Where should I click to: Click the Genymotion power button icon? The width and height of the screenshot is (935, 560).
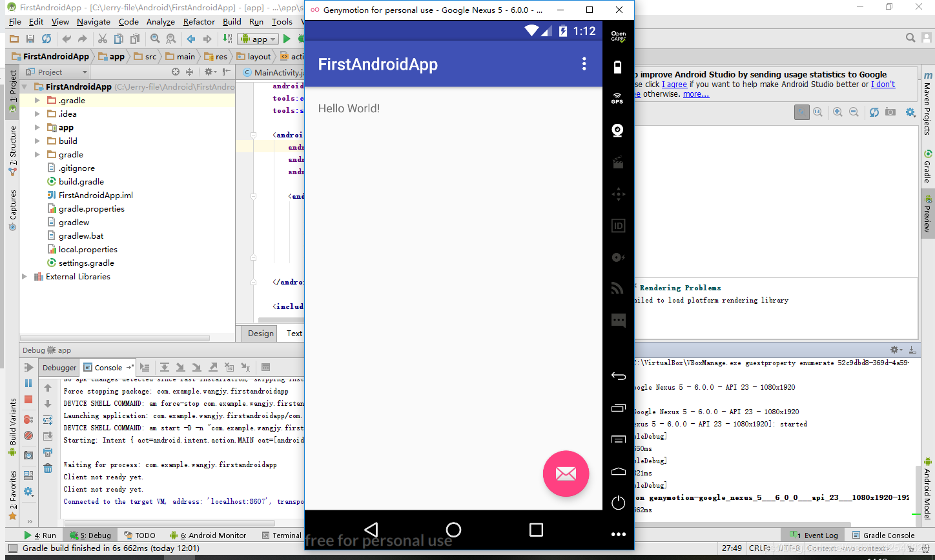(x=618, y=503)
